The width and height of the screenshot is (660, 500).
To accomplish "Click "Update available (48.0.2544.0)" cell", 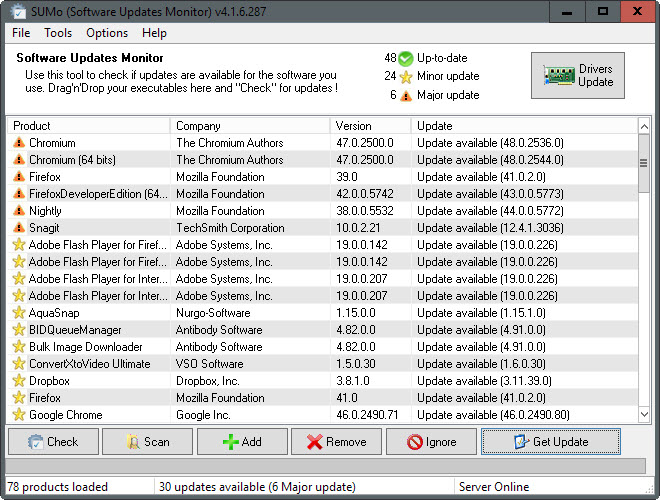I will [x=490, y=160].
